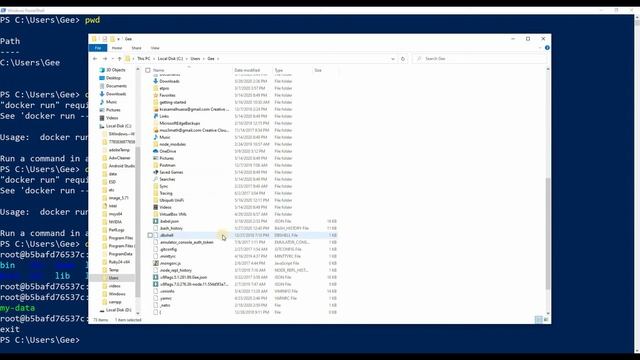This screenshot has height=360, width=640.
Task: Collapse the ribbon chevron
Action: click(540, 48)
